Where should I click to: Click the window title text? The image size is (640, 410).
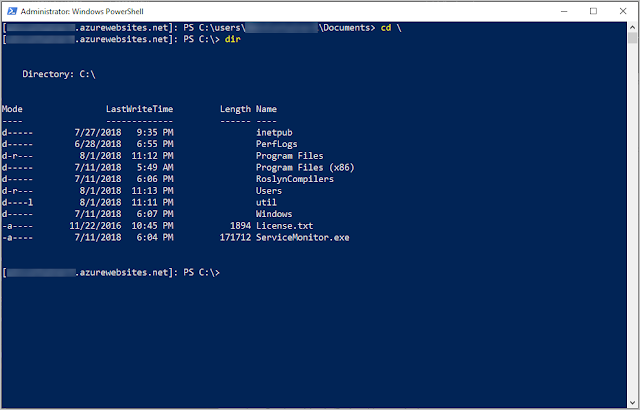(x=82, y=11)
